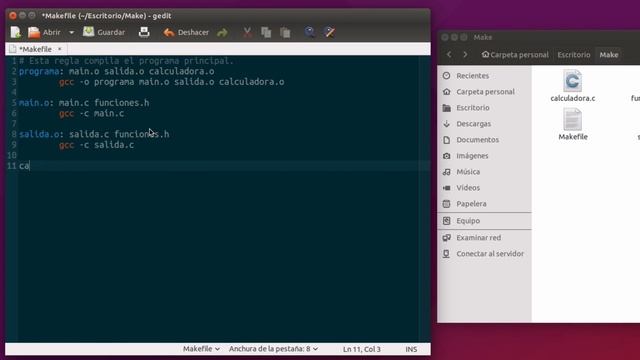Close the Make file manager window
Screen dimensions: 640x360
point(445,37)
